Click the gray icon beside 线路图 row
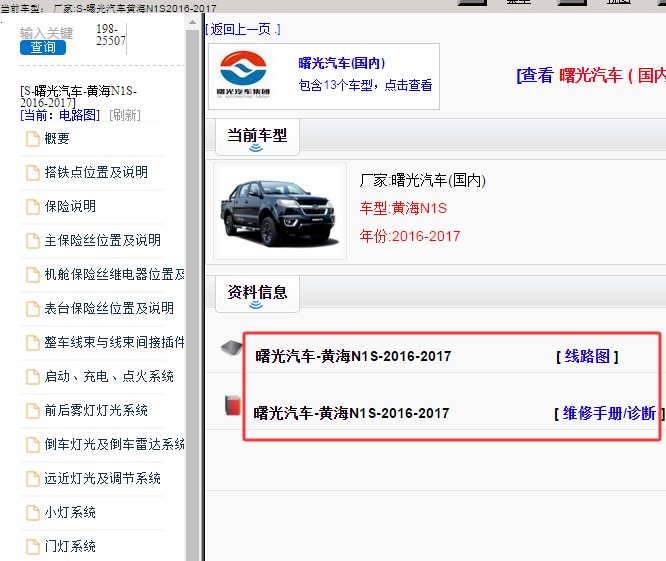The height and width of the screenshot is (561, 666). [x=231, y=348]
